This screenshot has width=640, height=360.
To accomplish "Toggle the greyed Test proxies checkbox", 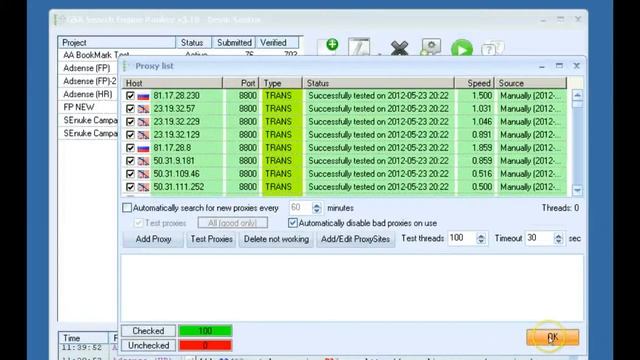I will [138, 223].
